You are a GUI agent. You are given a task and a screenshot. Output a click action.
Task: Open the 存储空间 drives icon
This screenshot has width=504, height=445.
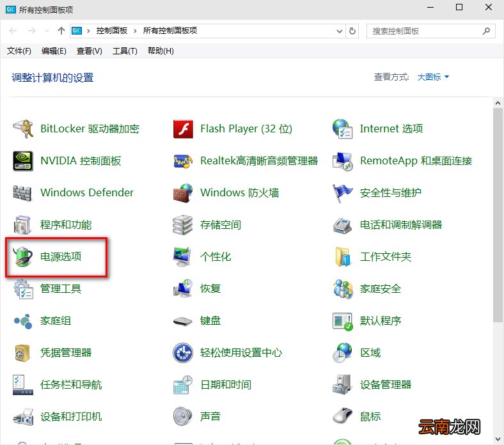(x=183, y=224)
